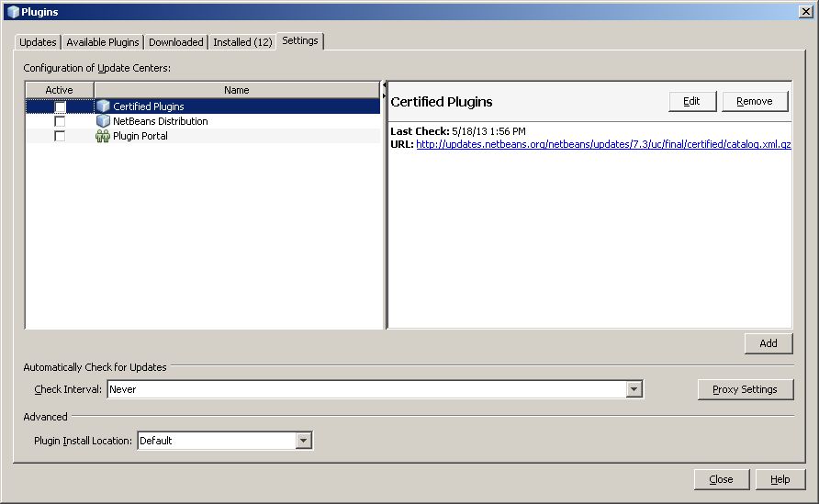Image resolution: width=819 pixels, height=504 pixels.
Task: Open the Installed (12) tab
Action: coord(242,42)
